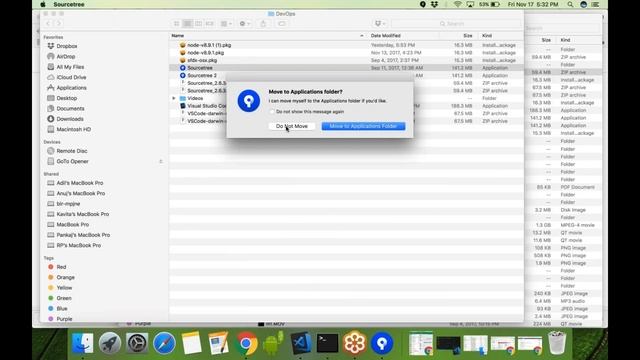Select the Sourcetree 2 application row

pyautogui.click(x=346, y=76)
